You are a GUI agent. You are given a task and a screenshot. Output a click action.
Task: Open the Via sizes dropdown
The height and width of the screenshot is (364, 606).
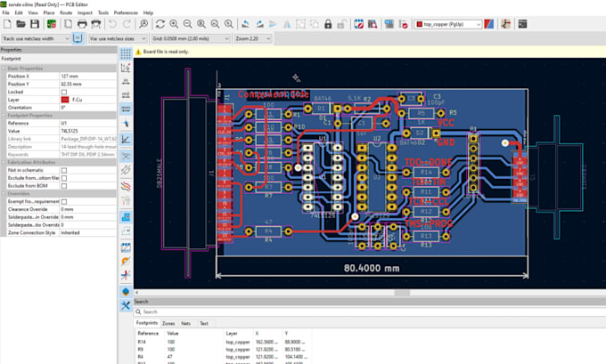pos(118,38)
